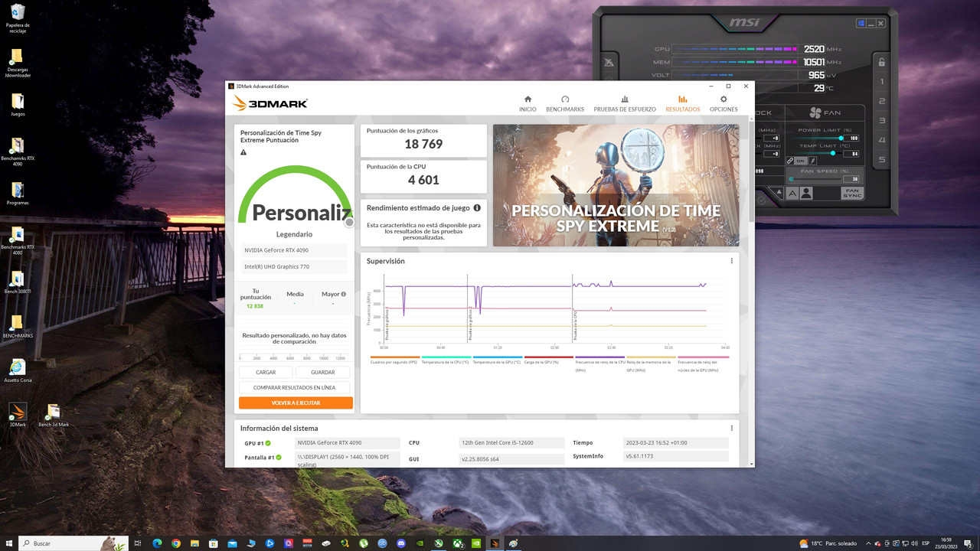The width and height of the screenshot is (980, 551).
Task: Toggle Temperatura de la GPU chart legend
Action: pyautogui.click(x=497, y=360)
